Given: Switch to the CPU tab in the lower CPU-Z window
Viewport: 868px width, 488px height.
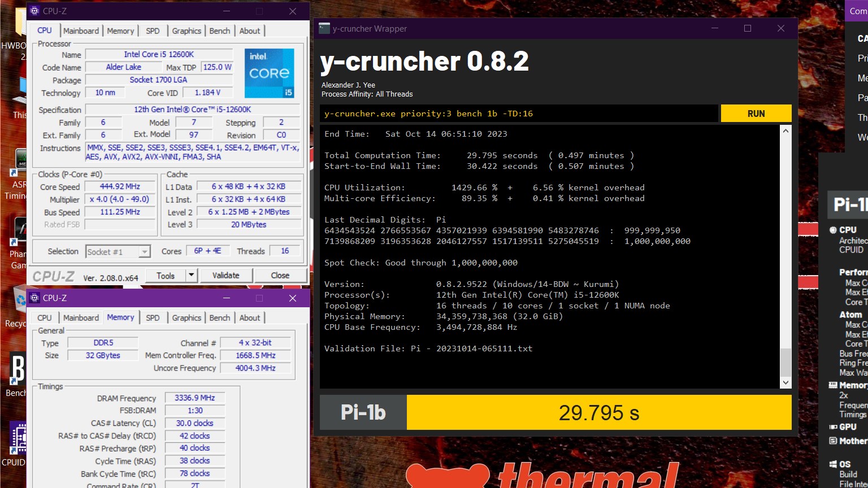Looking at the screenshot, I should [x=45, y=318].
